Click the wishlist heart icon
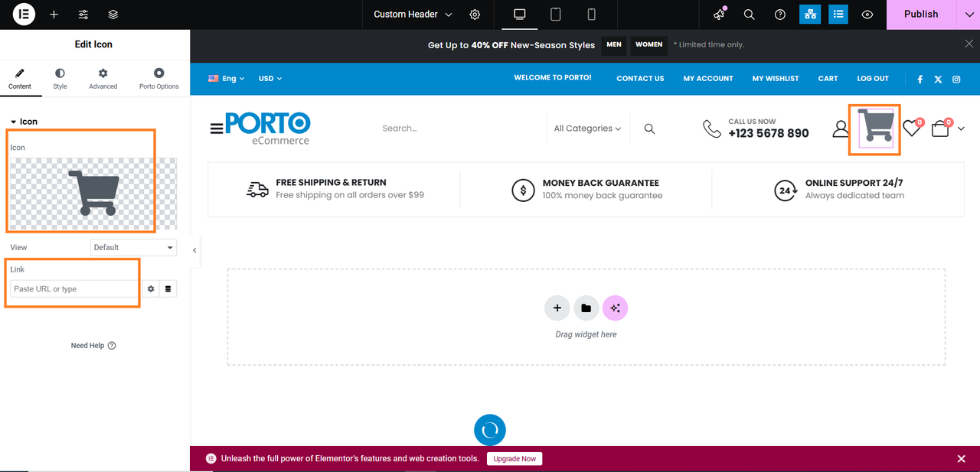The image size is (980, 472). coord(911,128)
